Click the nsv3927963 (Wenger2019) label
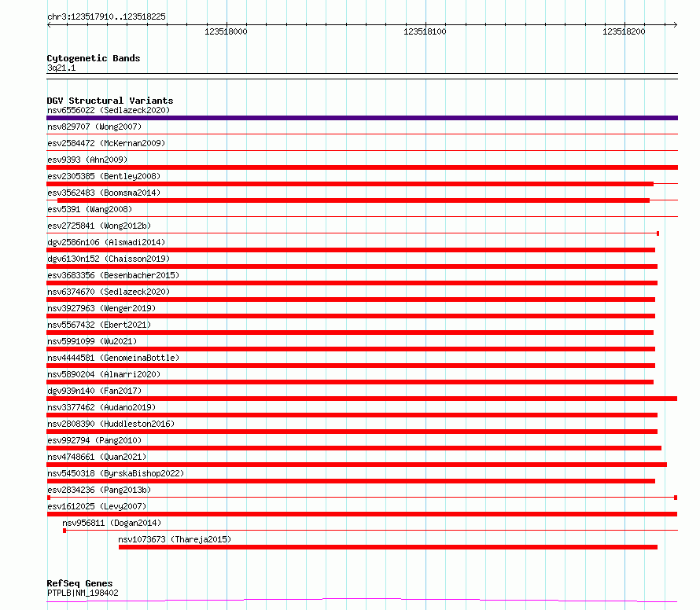Image resolution: width=700 pixels, height=610 pixels. coord(101,308)
